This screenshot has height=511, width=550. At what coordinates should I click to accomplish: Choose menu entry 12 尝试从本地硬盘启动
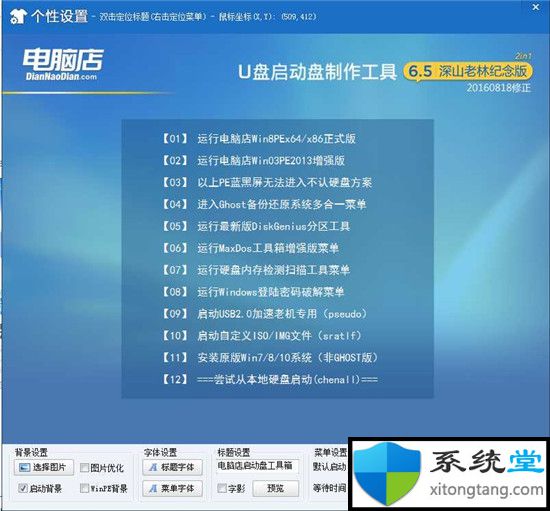[269, 379]
